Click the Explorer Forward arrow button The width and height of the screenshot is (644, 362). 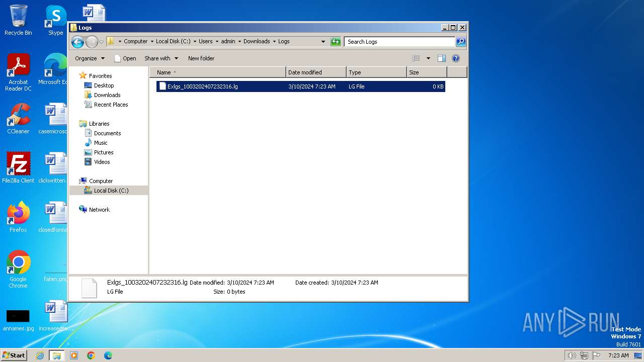click(x=92, y=42)
